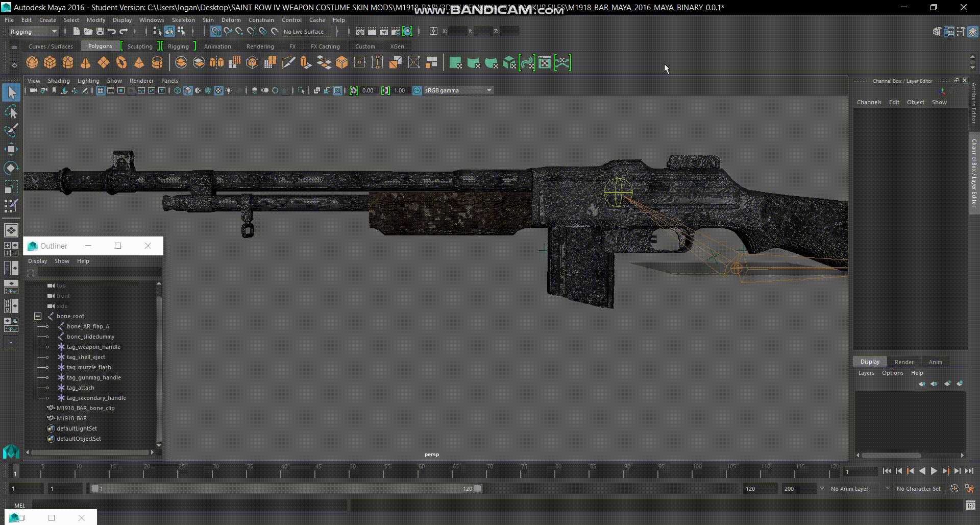The width and height of the screenshot is (980, 525).
Task: Open the shelf tab menu button
Action: click(x=14, y=46)
